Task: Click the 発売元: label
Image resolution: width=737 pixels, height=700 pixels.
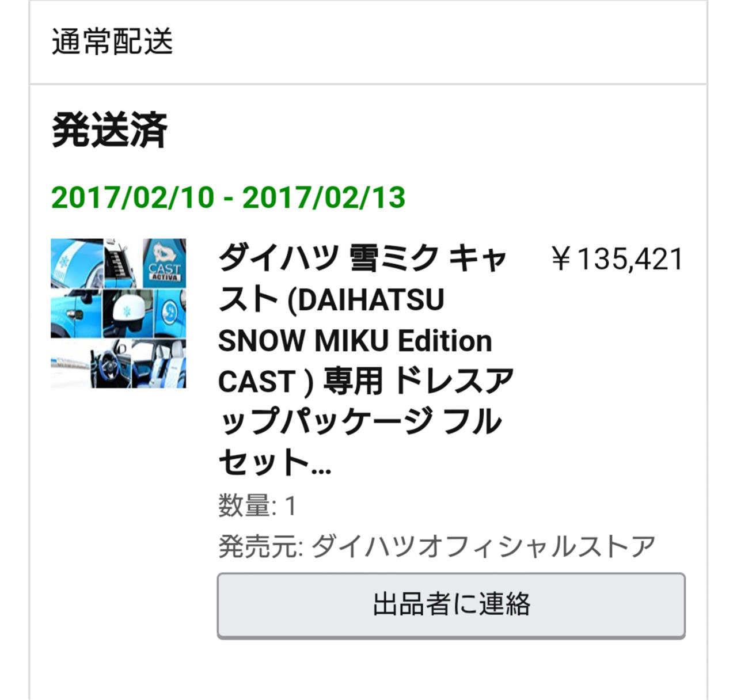Action: tap(260, 546)
